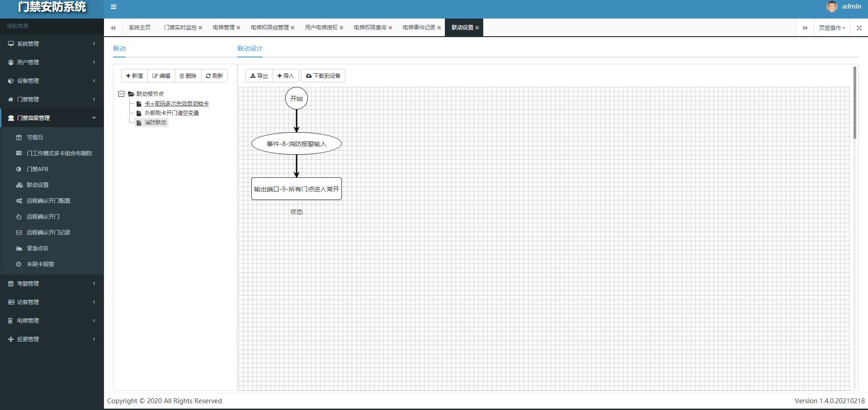868x410 pixels.
Task: Switch to the 电梯权限组管理 tab
Action: coord(269,28)
